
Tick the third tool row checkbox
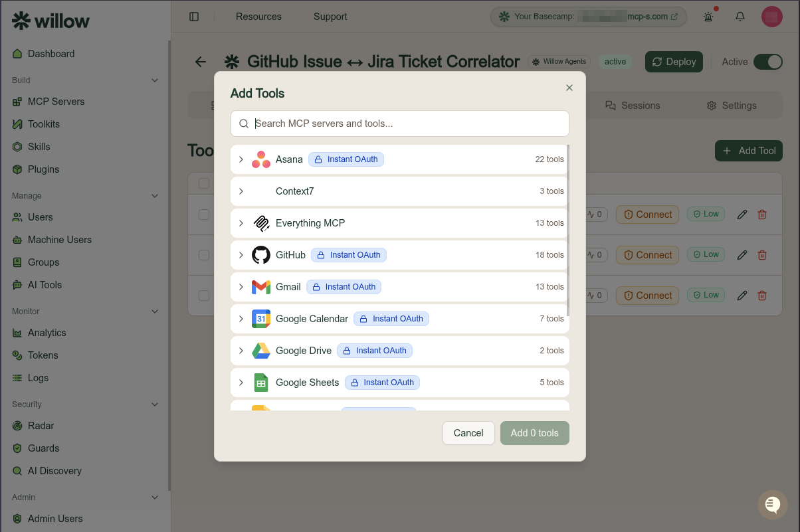(204, 296)
